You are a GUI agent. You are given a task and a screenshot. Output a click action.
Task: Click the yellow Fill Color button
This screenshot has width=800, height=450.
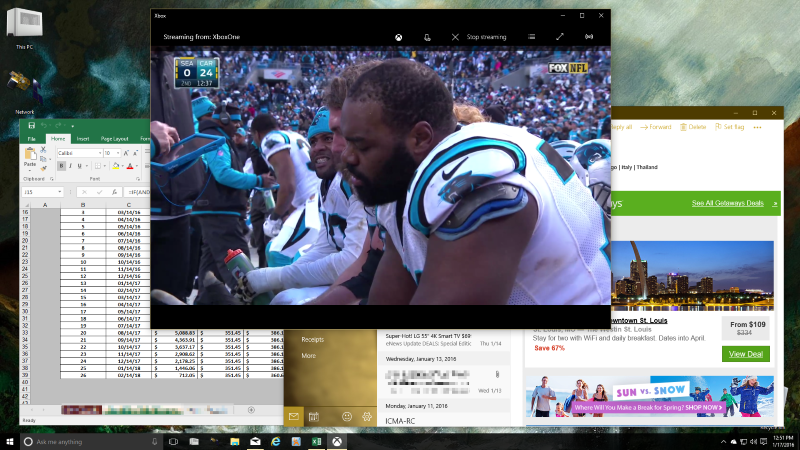pyautogui.click(x=115, y=166)
